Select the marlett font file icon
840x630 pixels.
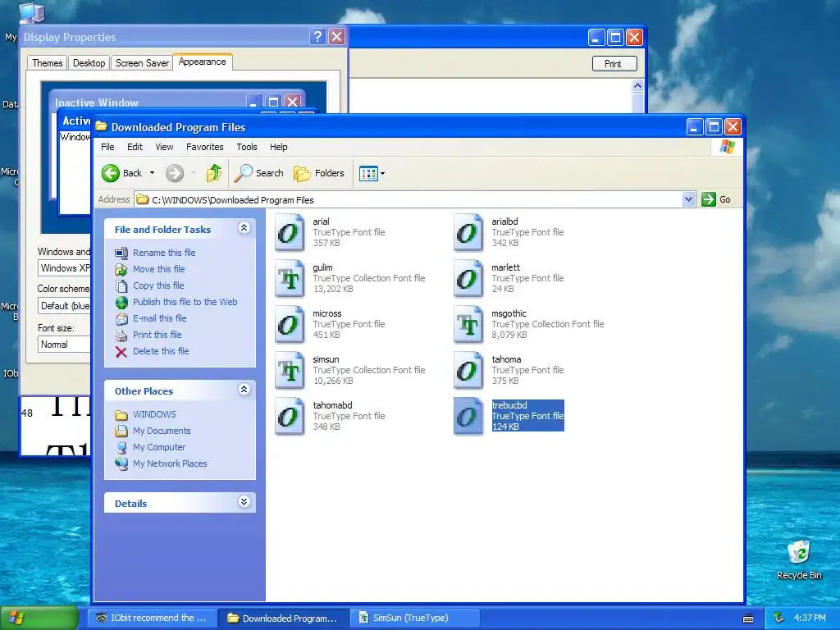[468, 279]
